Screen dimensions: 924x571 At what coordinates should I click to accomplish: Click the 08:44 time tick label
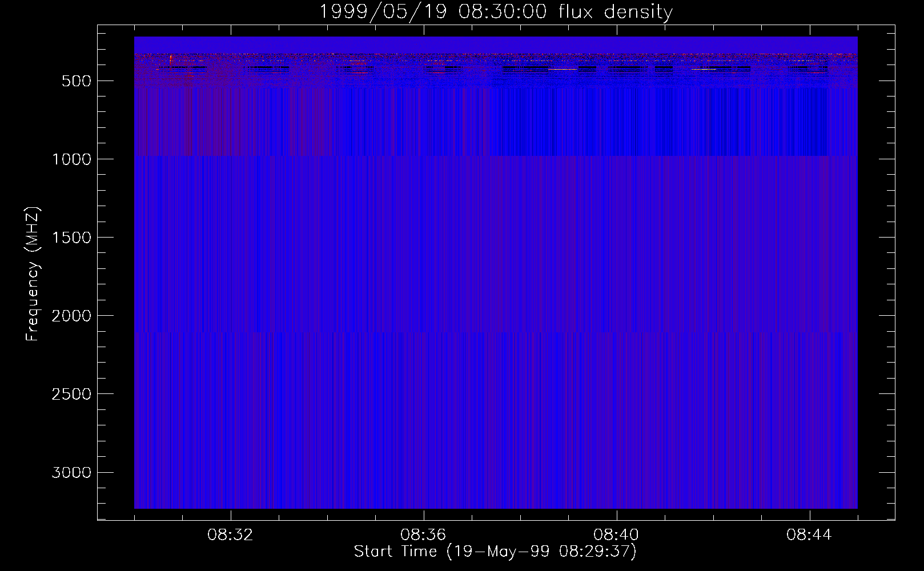pos(810,535)
